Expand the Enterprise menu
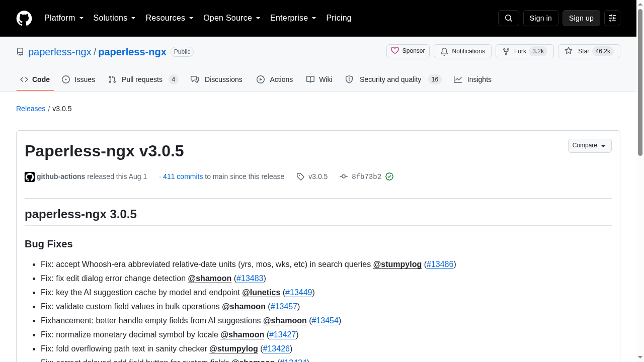644x362 pixels. point(293,18)
